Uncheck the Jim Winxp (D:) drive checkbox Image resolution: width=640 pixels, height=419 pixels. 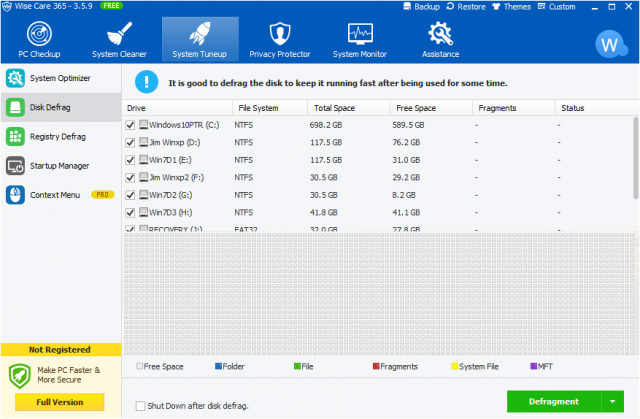point(130,142)
